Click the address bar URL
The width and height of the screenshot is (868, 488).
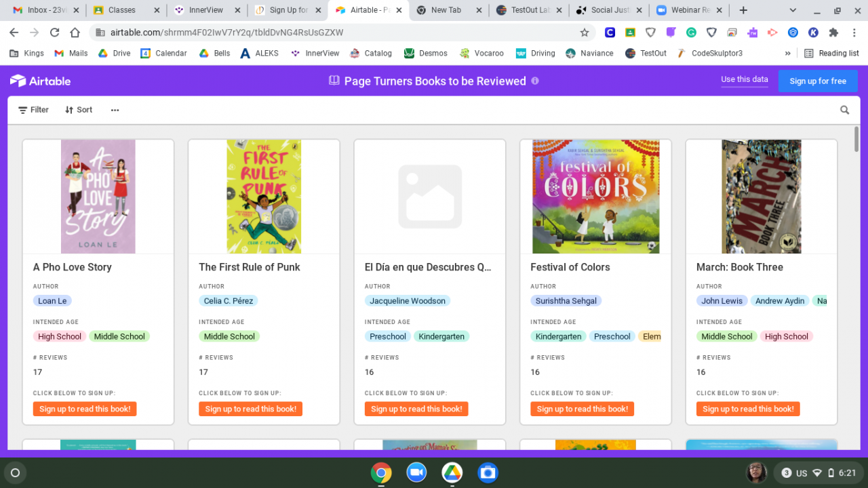coord(227,33)
